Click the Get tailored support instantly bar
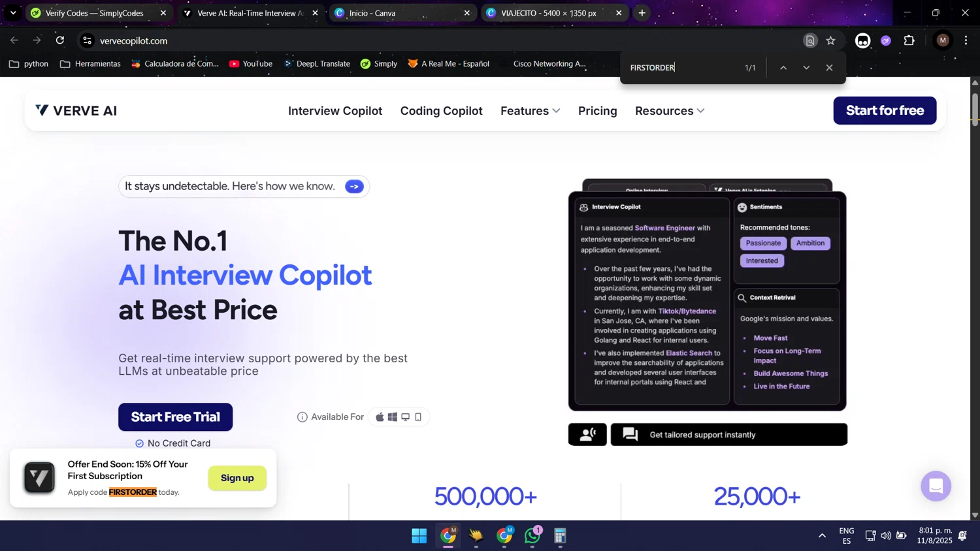Viewport: 980px width, 551px height. 729,435
